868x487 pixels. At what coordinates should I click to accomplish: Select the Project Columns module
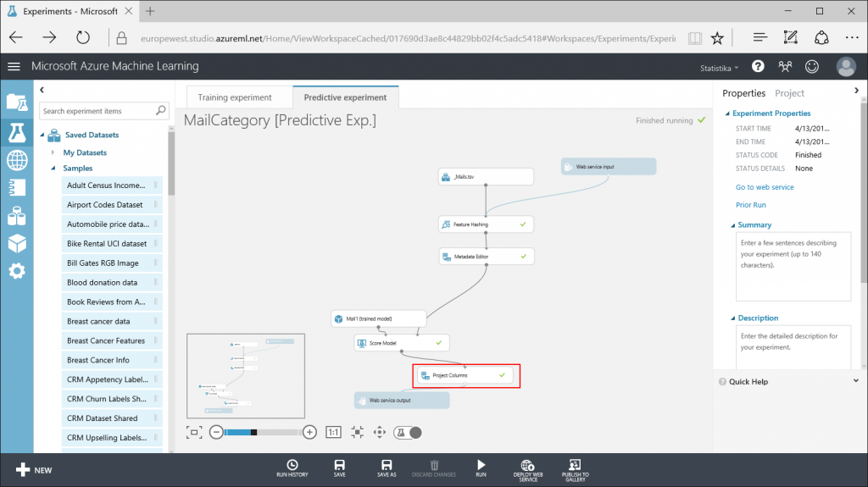point(466,375)
